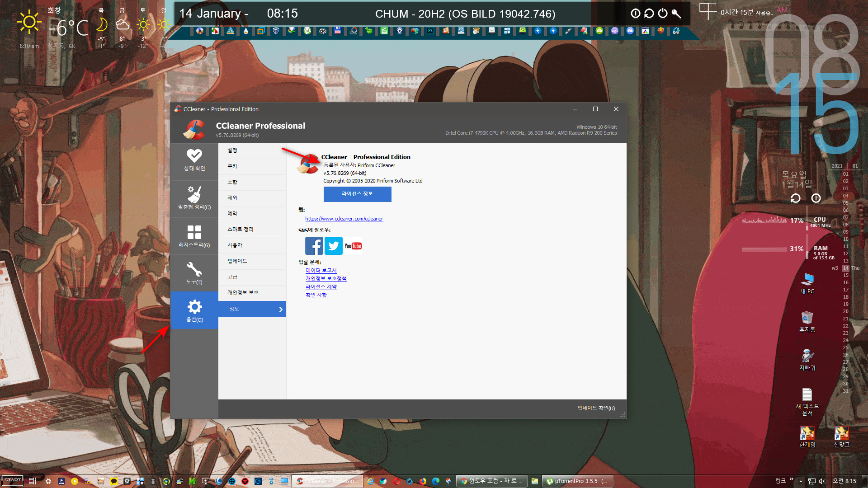The image size is (868, 488).
Task: Click the 업데이트 확인 check for updates link
Action: coord(596,408)
